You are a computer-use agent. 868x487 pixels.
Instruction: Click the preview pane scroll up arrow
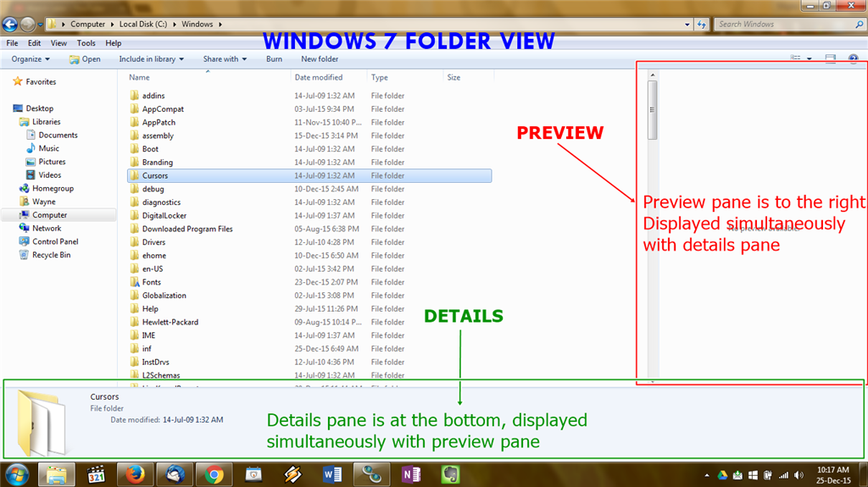click(653, 75)
